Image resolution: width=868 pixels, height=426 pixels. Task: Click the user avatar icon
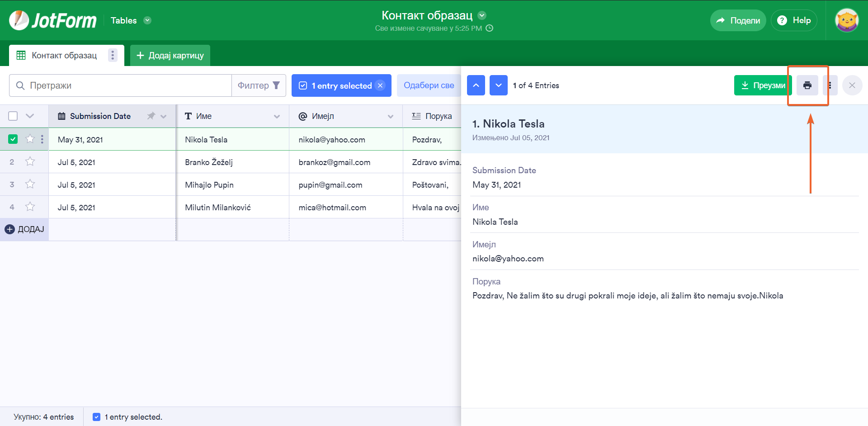pos(846,20)
